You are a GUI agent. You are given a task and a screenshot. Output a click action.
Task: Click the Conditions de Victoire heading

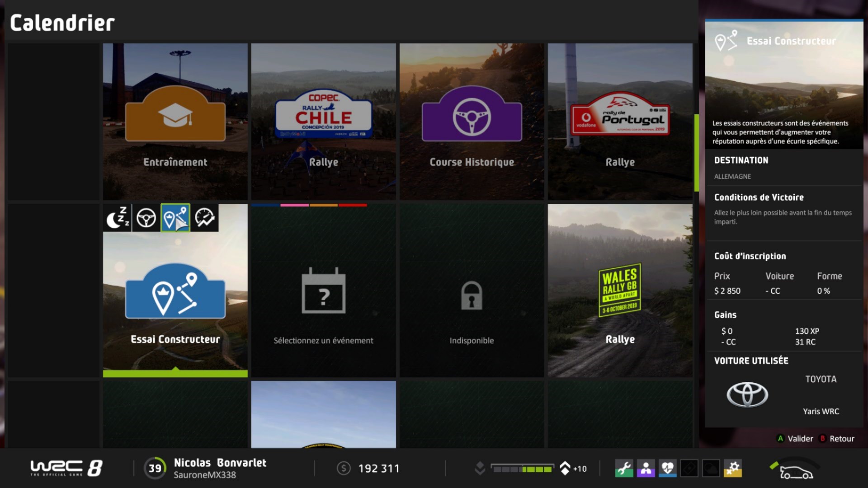(x=759, y=197)
